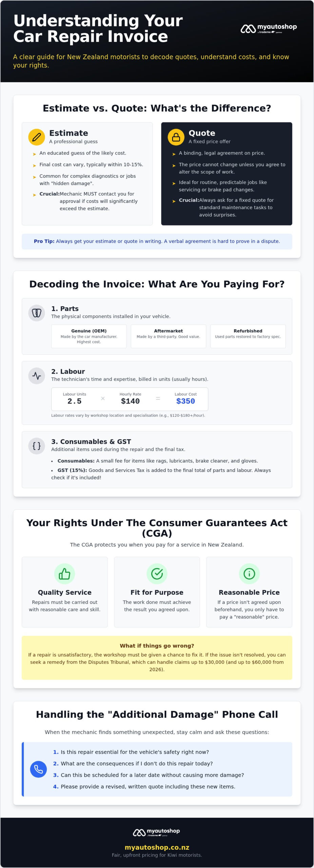Viewport: 314px width, 868px height.
Task: Click the Labour activity pulse icon
Action: (37, 376)
